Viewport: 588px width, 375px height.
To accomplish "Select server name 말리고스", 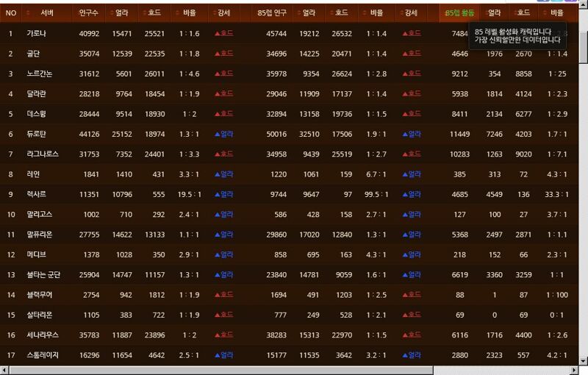I will (x=40, y=214).
